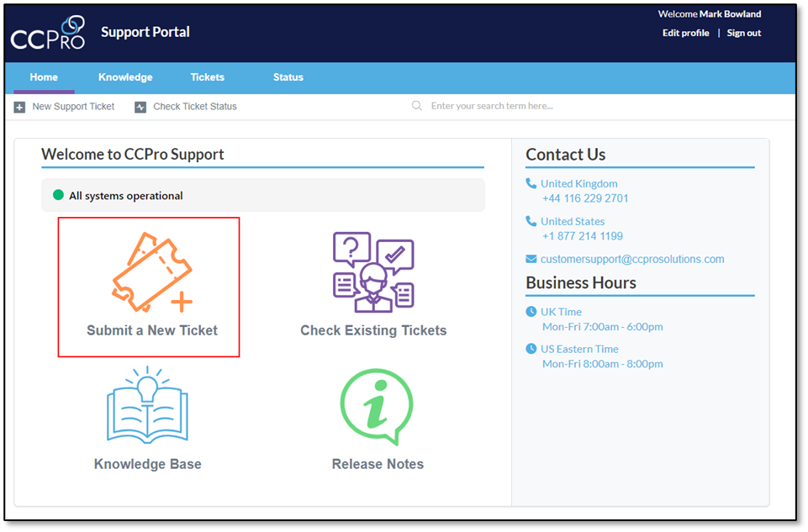808x532 pixels.
Task: Click the Mon-Fri 7:00am - 6:00pm hours
Action: click(x=602, y=327)
